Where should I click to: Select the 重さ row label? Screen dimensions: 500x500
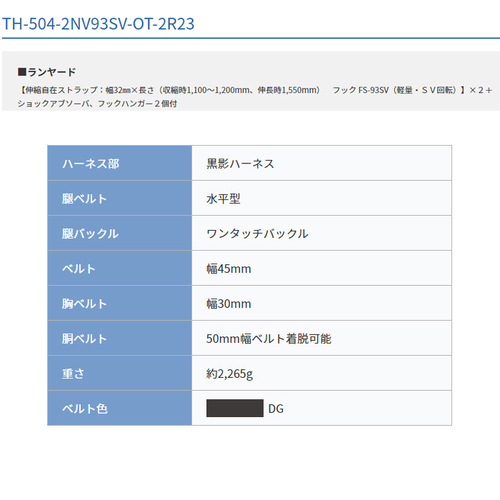click(73, 374)
